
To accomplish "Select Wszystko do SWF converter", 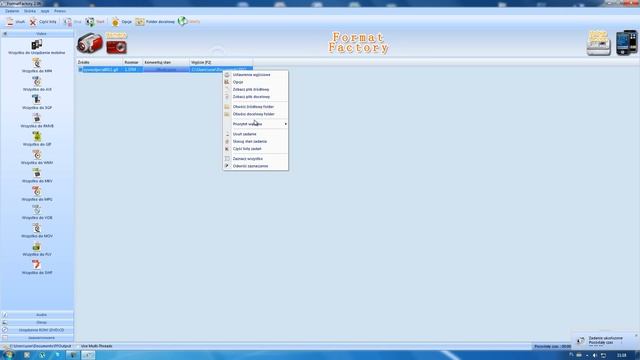I will tap(37, 267).
